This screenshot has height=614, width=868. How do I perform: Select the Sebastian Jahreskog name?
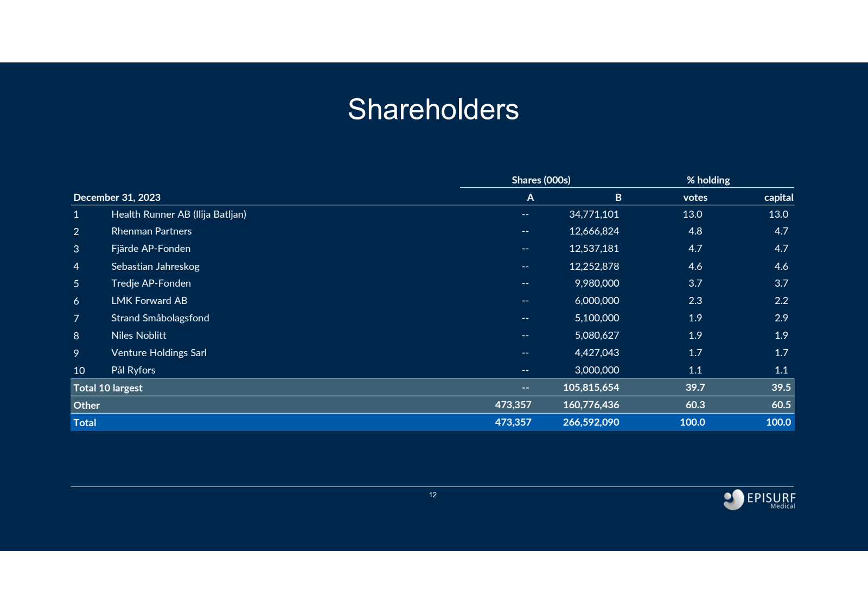pos(155,266)
